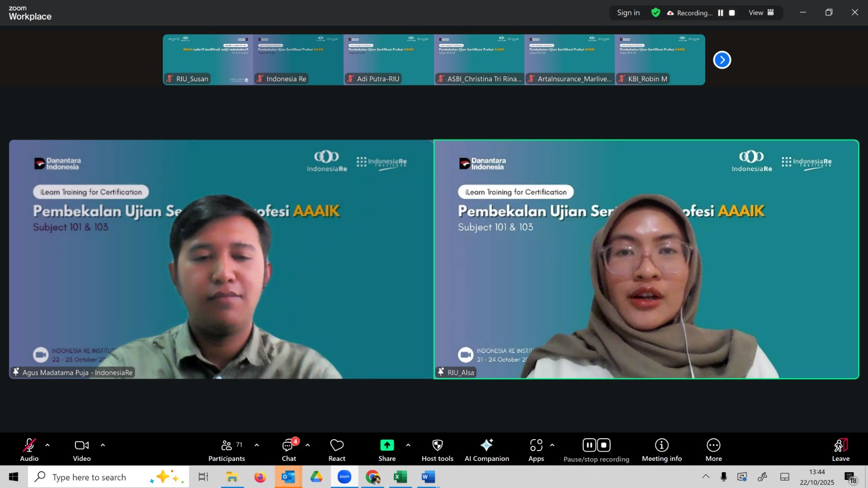Toggle the Video camera on or off
Image resolution: width=868 pixels, height=488 pixels.
click(82, 450)
